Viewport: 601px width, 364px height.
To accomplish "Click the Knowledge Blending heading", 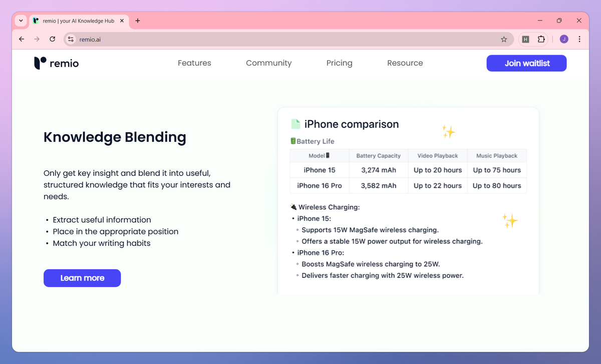I will click(115, 137).
